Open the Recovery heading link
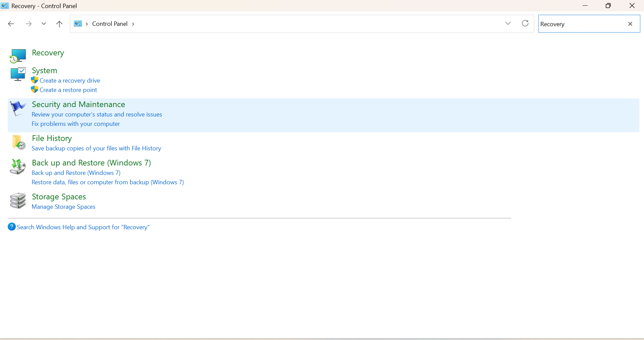Screen dimensions: 644x340 (x=48, y=53)
